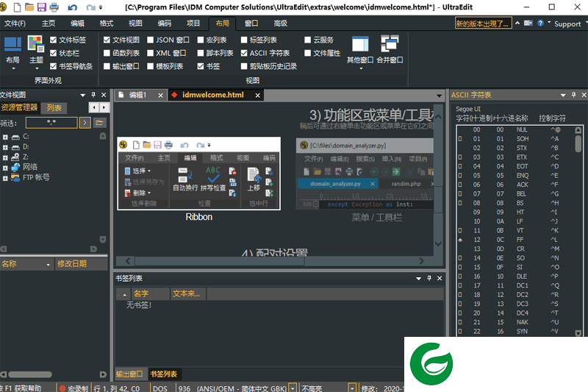Save file with the purple disk icon
Image resolution: width=588 pixels, height=392 pixels.
(42, 7)
